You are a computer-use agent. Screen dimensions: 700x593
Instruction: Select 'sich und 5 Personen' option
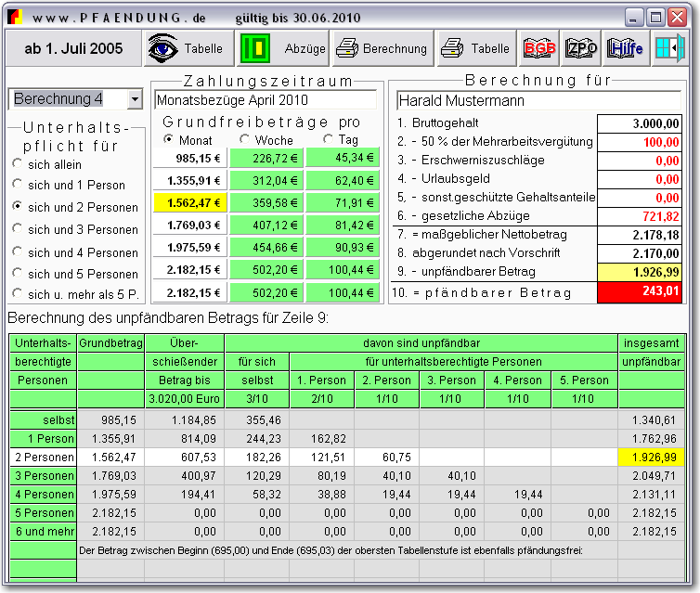click(17, 273)
